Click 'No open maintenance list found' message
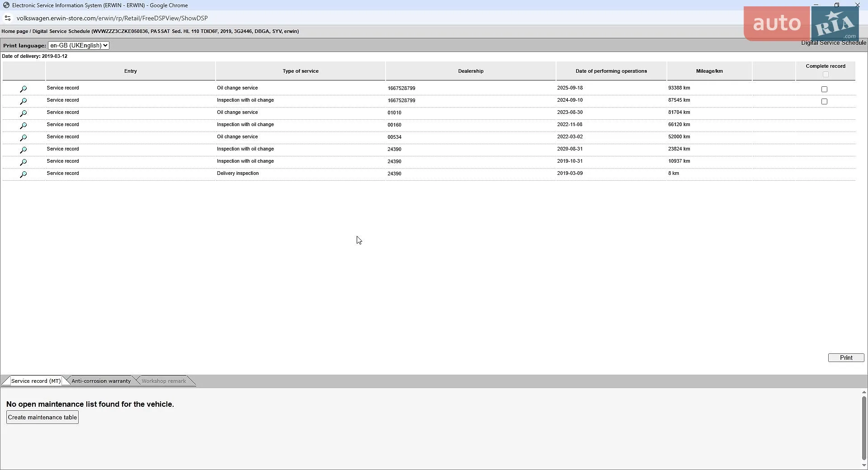The height and width of the screenshot is (470, 868). point(90,404)
